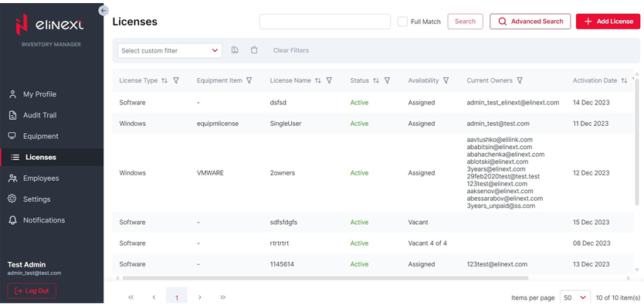Click the Log Out button

point(32,291)
